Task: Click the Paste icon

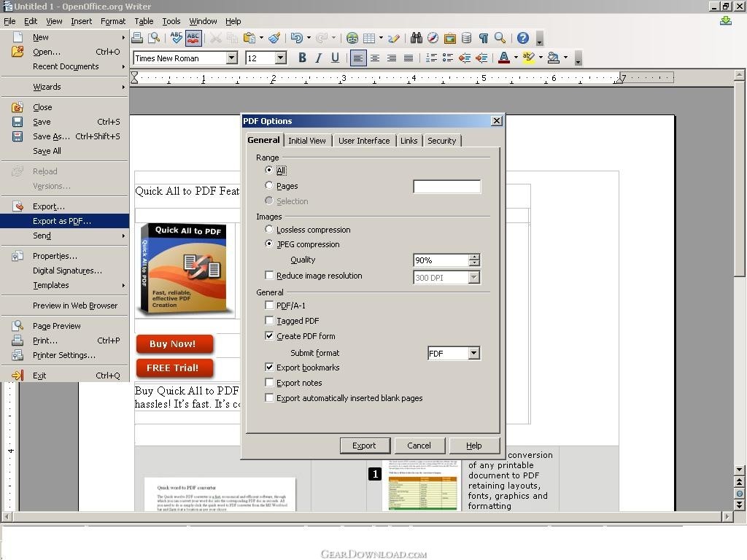Action: point(249,38)
